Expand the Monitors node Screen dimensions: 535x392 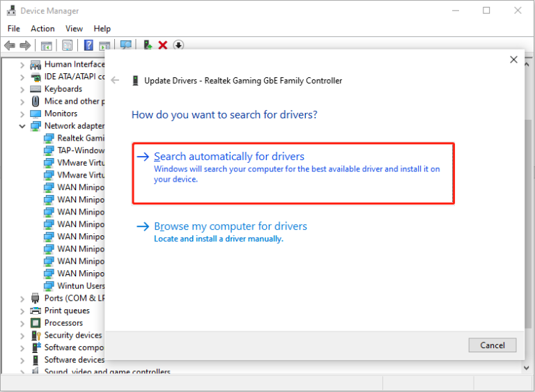[22, 114]
